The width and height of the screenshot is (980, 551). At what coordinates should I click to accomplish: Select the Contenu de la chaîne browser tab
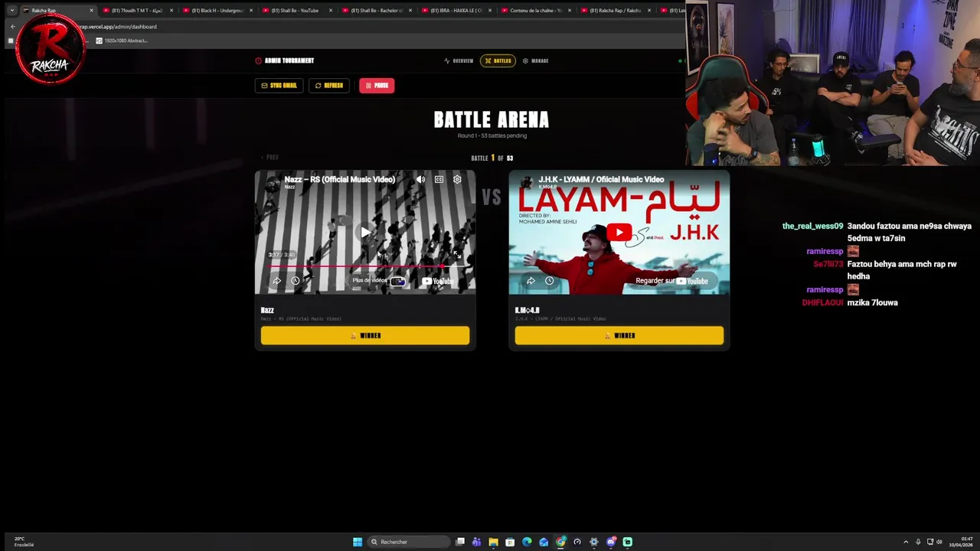point(536,11)
